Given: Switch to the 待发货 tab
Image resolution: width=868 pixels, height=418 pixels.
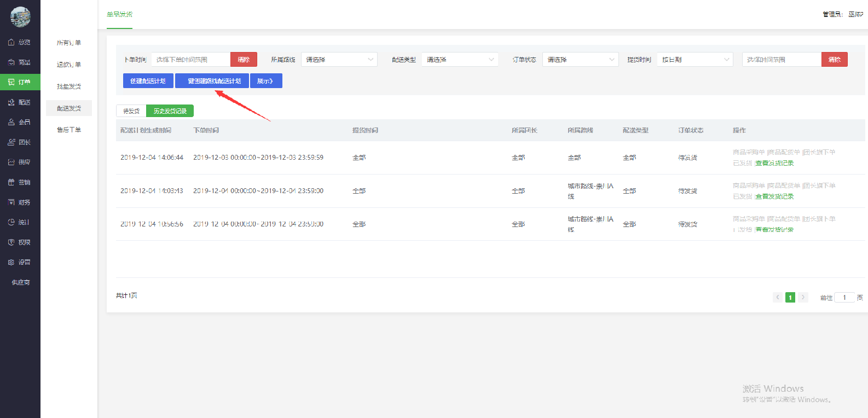Looking at the screenshot, I should (x=131, y=111).
